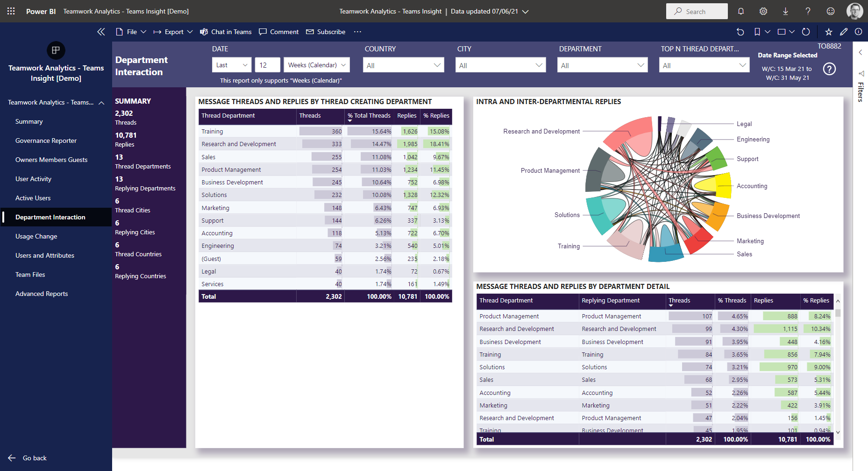The width and height of the screenshot is (868, 471).
Task: Open the Country filter dropdown
Action: coord(403,65)
